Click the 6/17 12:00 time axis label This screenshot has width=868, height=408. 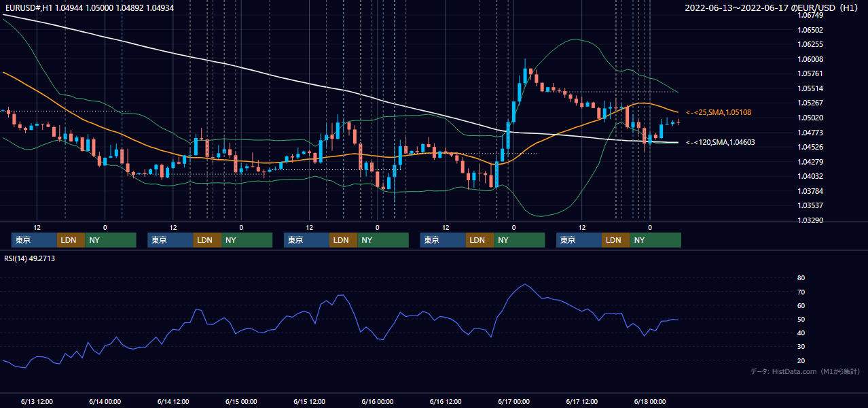582,401
